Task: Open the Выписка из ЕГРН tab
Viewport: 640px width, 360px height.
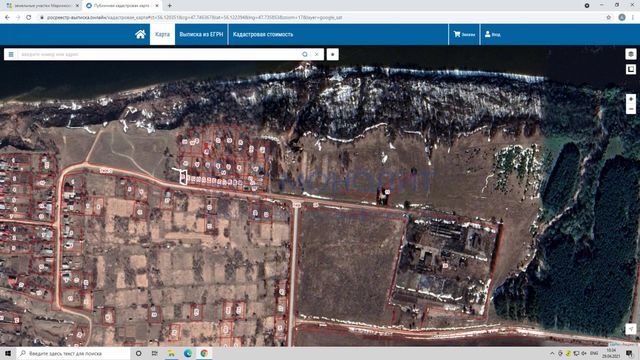Action: point(201,34)
